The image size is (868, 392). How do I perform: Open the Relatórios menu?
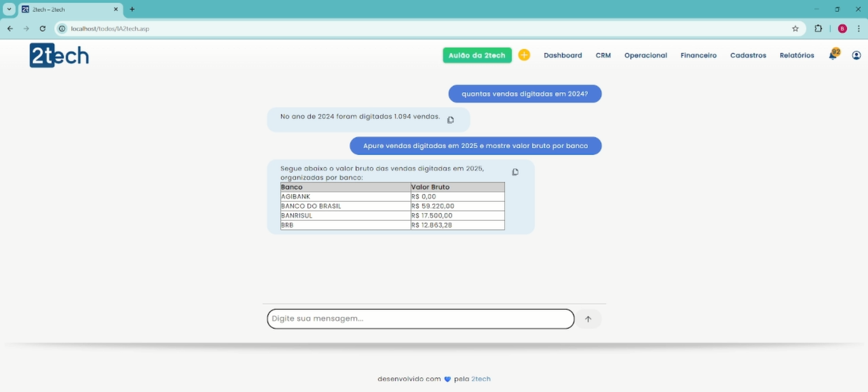(x=797, y=55)
